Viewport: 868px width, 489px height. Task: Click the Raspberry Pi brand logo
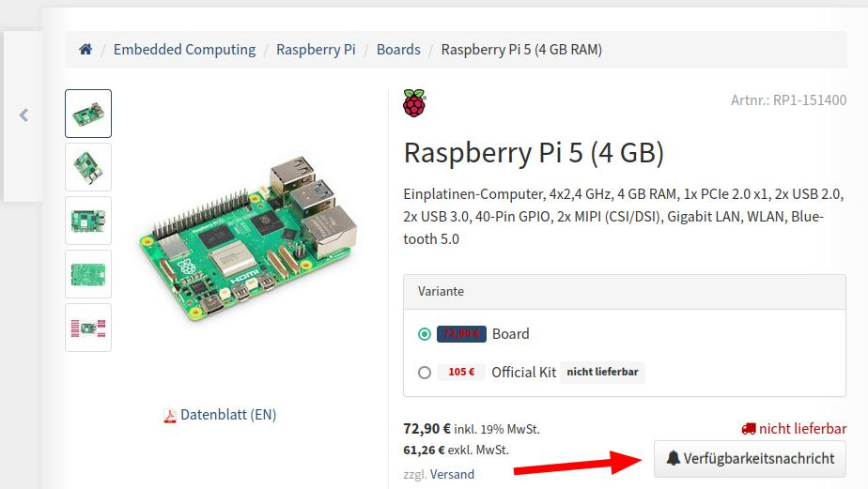click(x=414, y=103)
